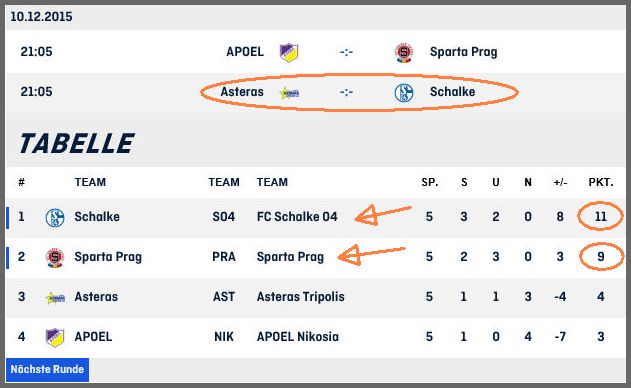Open the Asteras Tripolis team link
This screenshot has height=388, width=631.
301,297
